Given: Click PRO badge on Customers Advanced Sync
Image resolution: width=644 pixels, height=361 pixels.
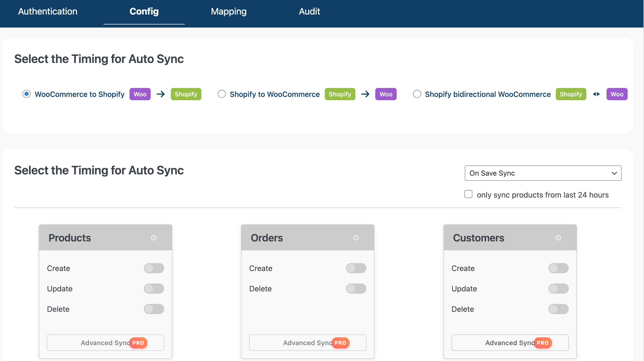Looking at the screenshot, I should click(543, 343).
